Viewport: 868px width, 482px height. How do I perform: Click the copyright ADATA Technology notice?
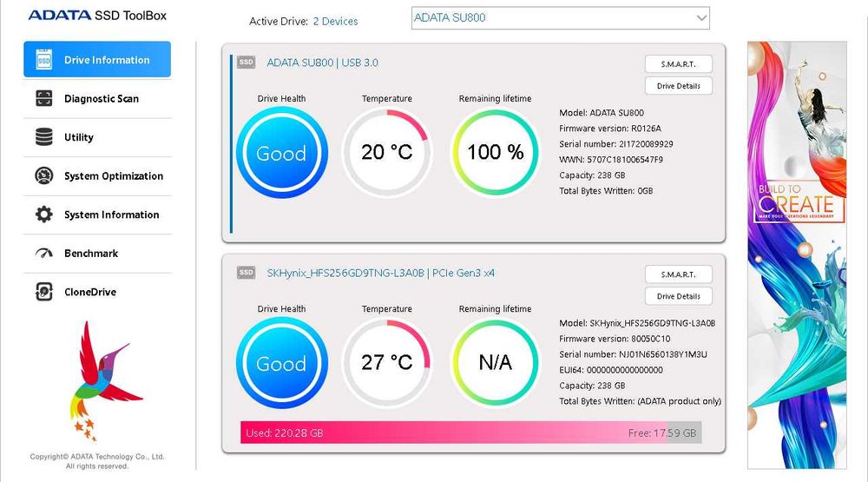tap(97, 461)
